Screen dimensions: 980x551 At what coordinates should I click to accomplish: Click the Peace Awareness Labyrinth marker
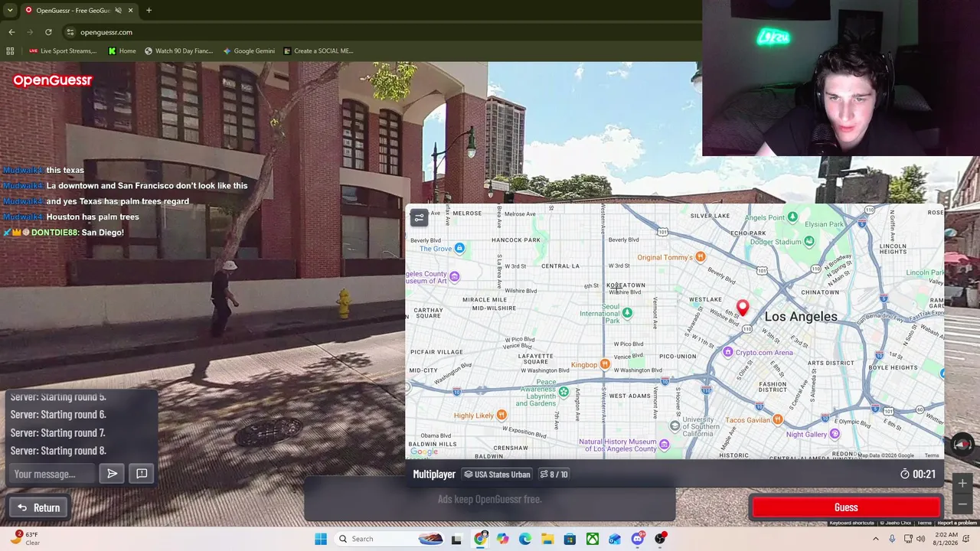pos(563,392)
